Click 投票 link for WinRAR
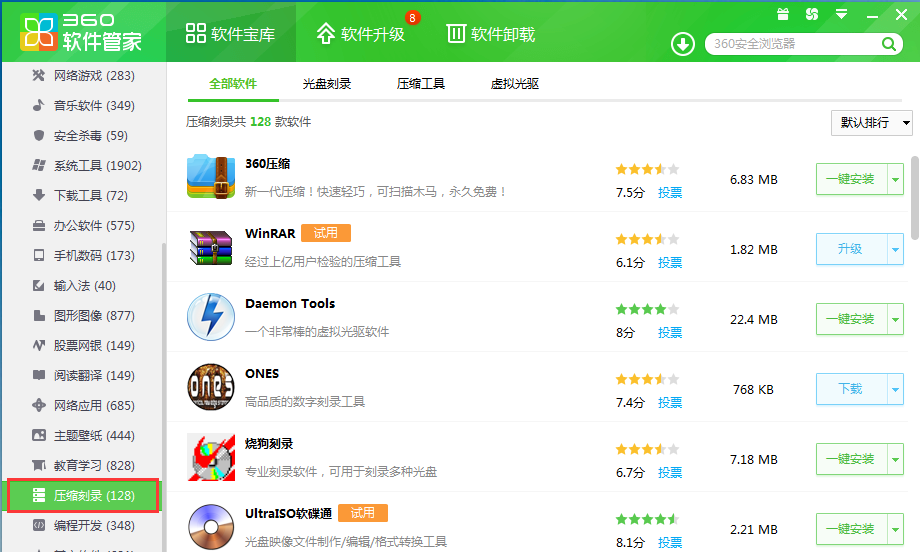920x552 pixels. point(669,262)
